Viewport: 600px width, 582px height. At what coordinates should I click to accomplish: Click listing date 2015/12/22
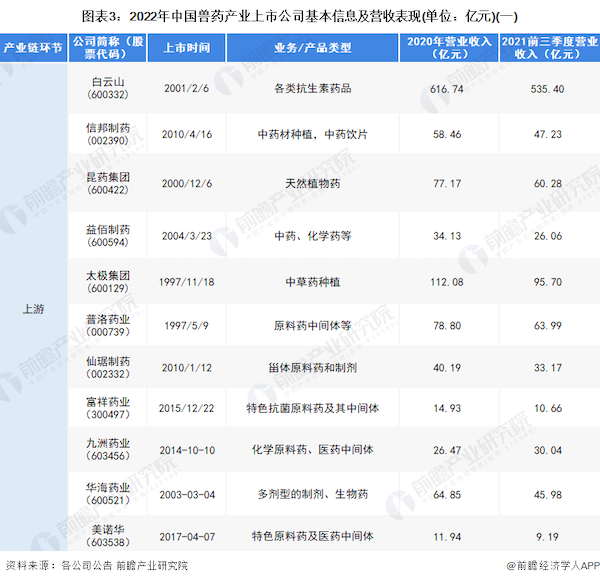pyautogui.click(x=186, y=408)
